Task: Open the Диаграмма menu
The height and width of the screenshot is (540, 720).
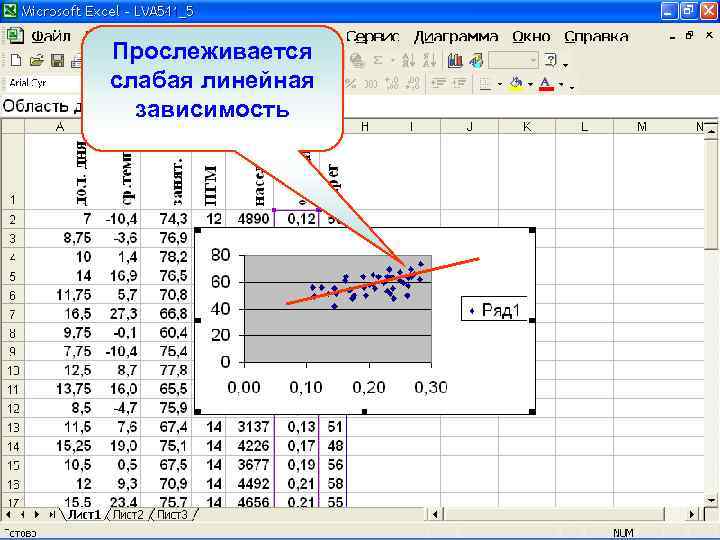Action: coord(456,36)
